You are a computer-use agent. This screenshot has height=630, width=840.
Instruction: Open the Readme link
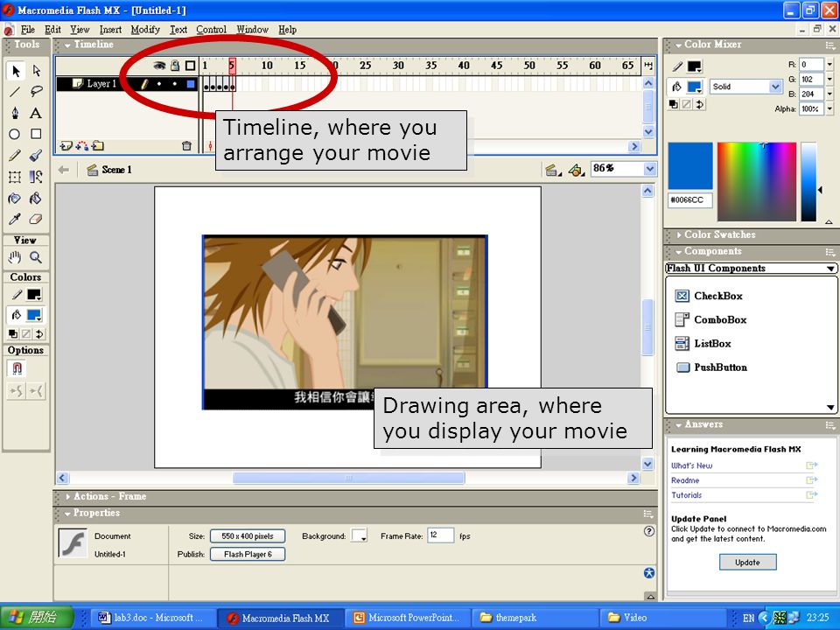[685, 480]
